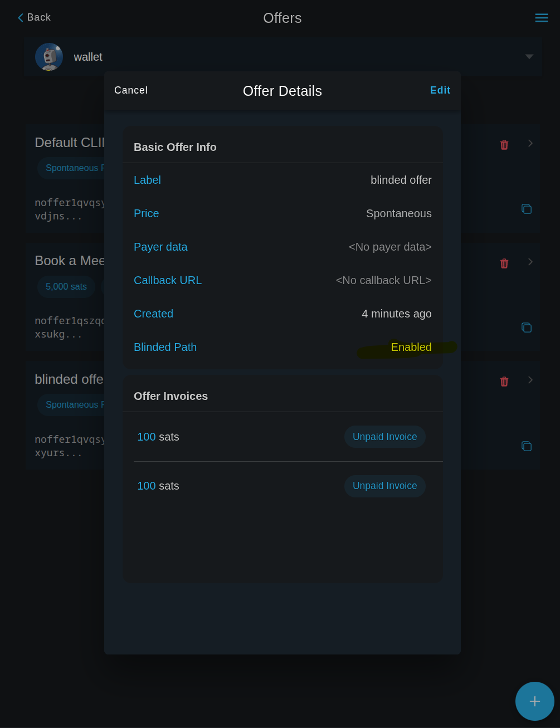Open the hamburger menu icon

pos(541,18)
